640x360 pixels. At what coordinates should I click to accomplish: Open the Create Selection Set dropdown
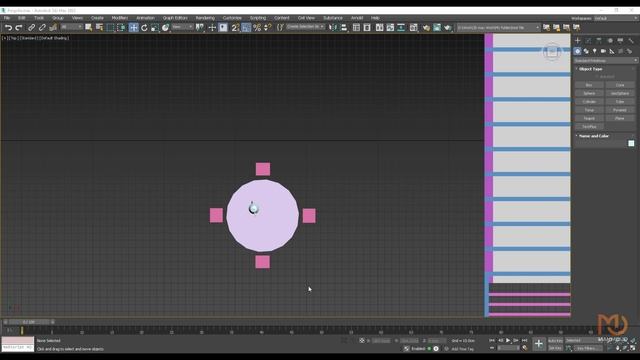pos(305,27)
